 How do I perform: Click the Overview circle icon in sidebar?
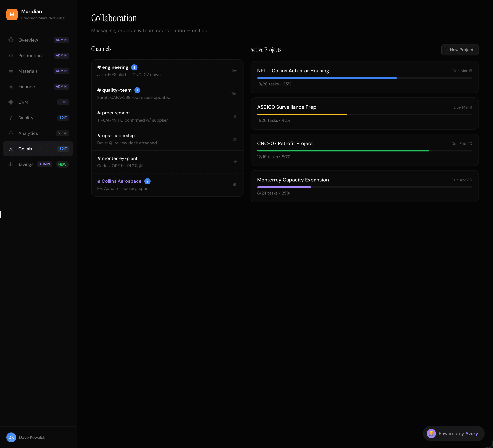(11, 40)
